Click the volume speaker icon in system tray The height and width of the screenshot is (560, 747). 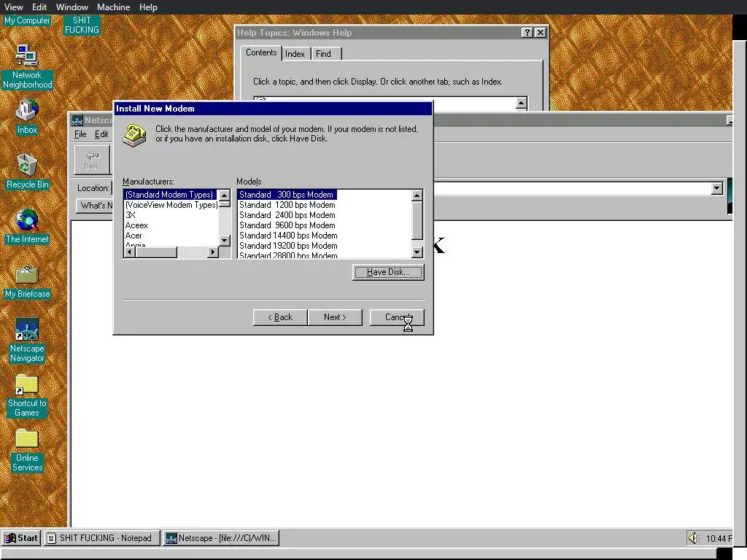(x=693, y=538)
